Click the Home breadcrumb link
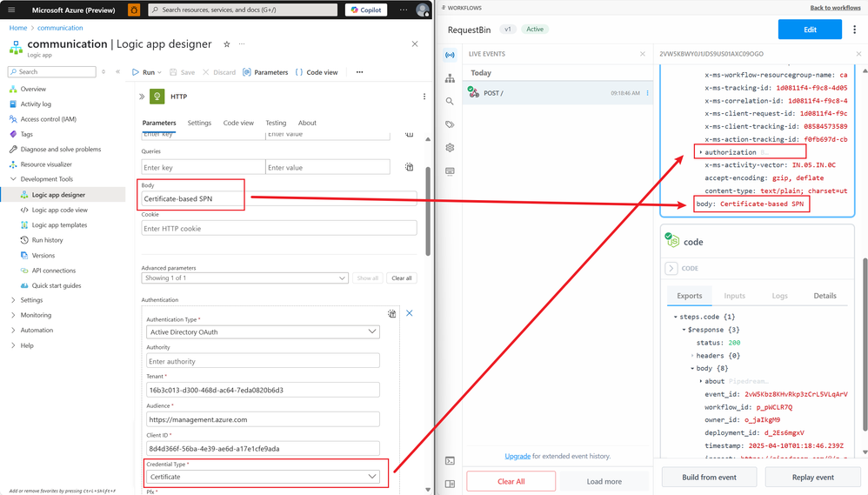868x495 pixels. (x=17, y=28)
